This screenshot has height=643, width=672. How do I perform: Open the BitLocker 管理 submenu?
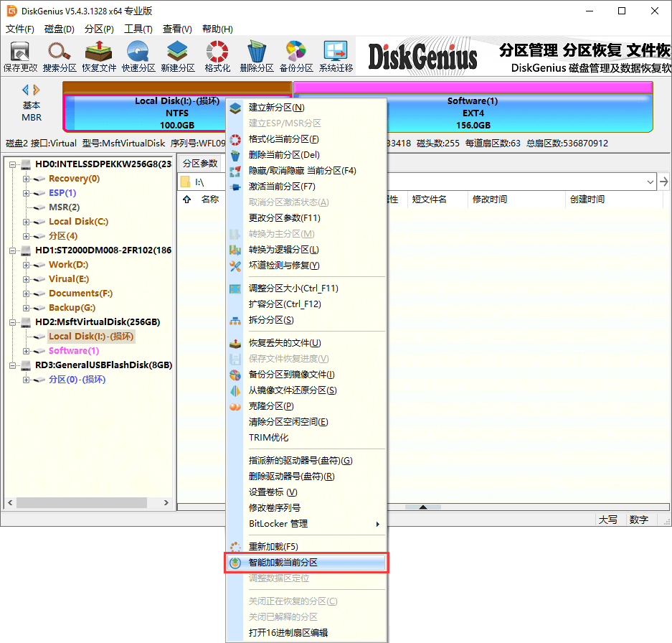coord(307,524)
